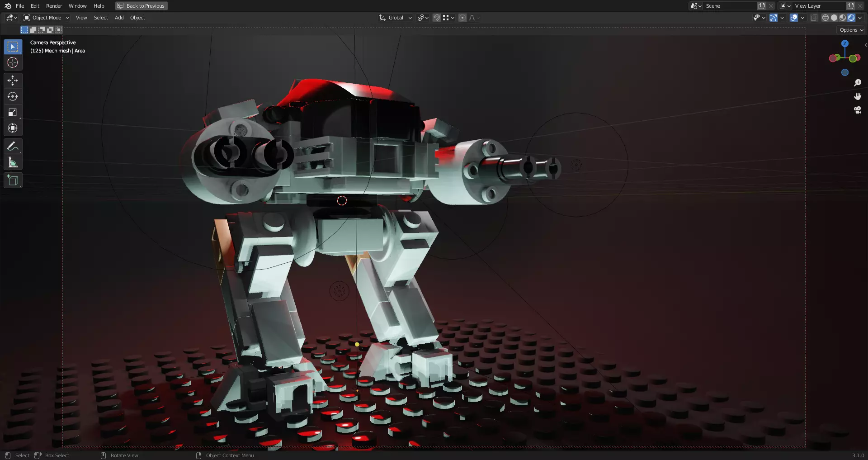The image size is (868, 460).
Task: Open the transform pivot point dropdown
Action: point(423,18)
